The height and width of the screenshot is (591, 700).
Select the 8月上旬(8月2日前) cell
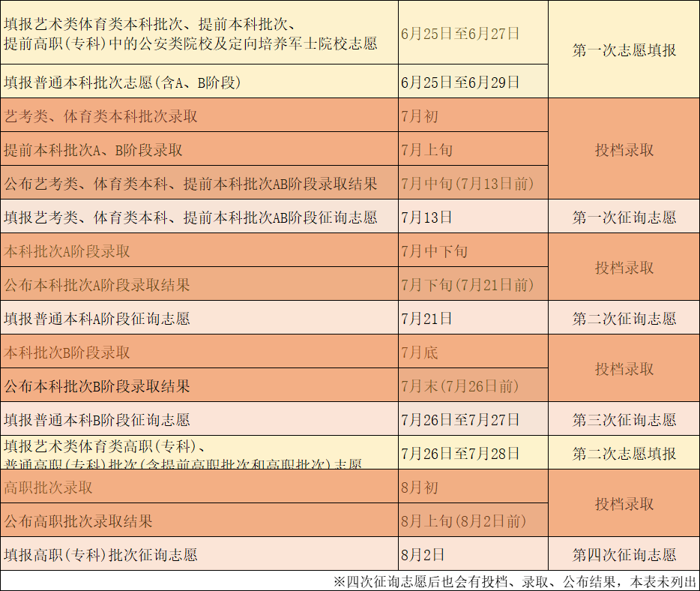463,521
